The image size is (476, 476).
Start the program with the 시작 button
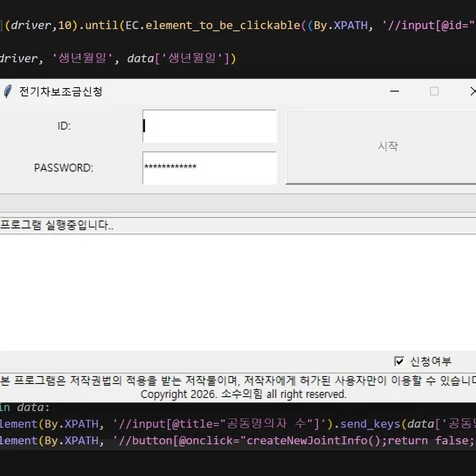(381, 147)
